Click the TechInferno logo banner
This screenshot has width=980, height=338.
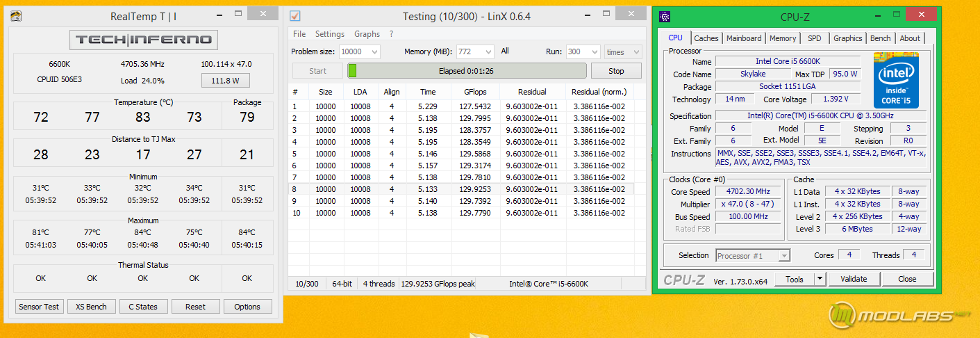144,40
